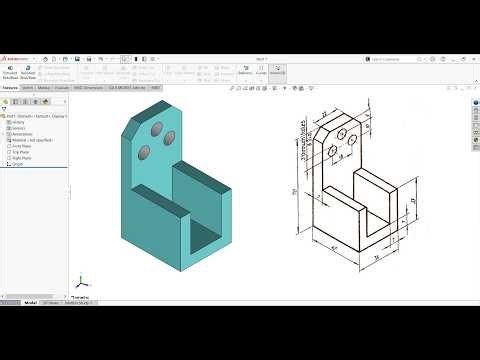Screen dimensions: 480x360
Task: Select Material <not specified> in the tree
Action: 30,140
